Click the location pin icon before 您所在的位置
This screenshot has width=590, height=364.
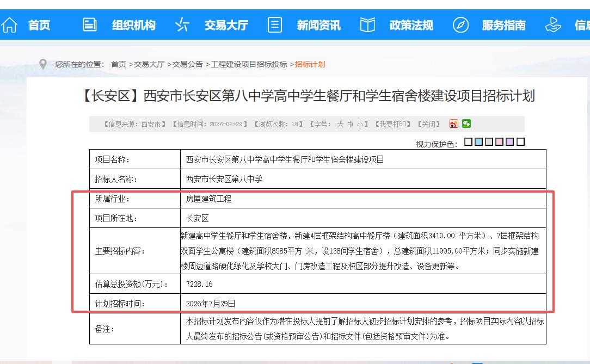[44, 64]
